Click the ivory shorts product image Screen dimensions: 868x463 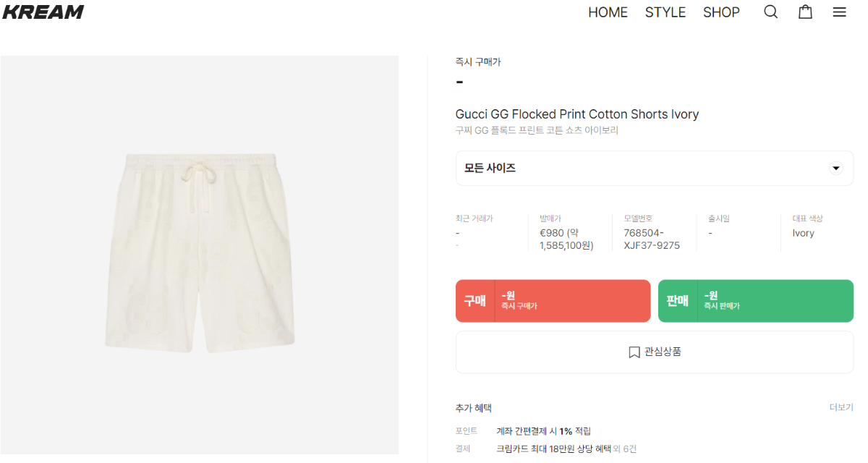[x=200, y=255]
